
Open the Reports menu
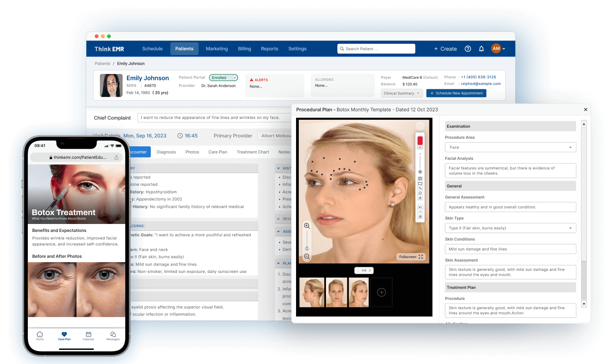269,49
